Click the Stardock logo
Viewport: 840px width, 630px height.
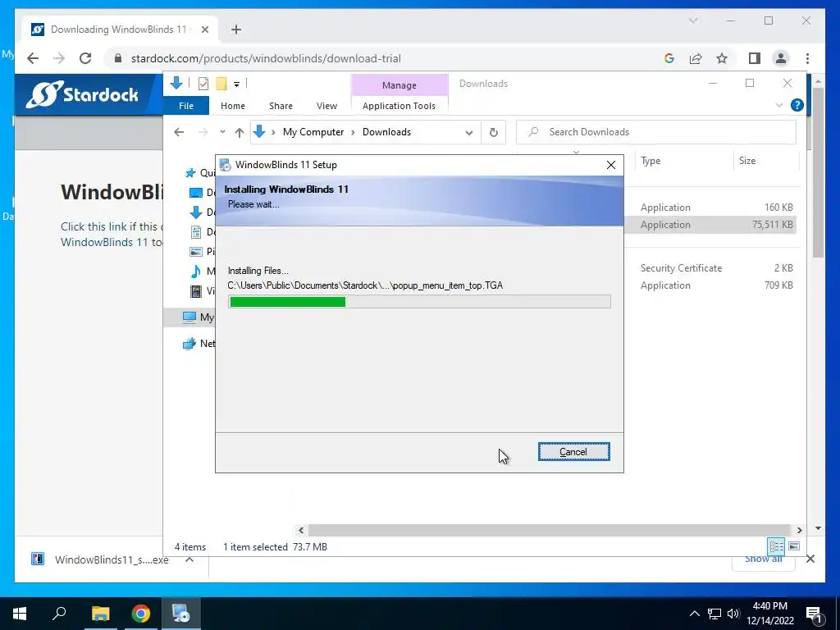(x=82, y=95)
